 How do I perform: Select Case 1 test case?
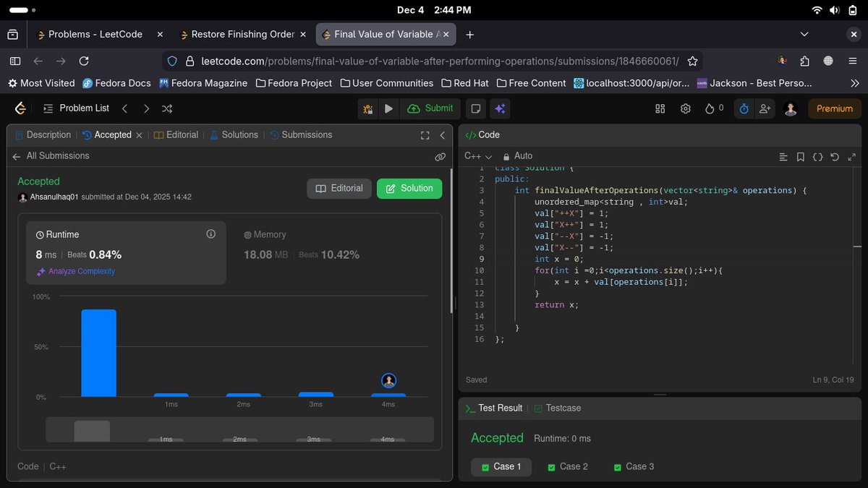coord(501,467)
